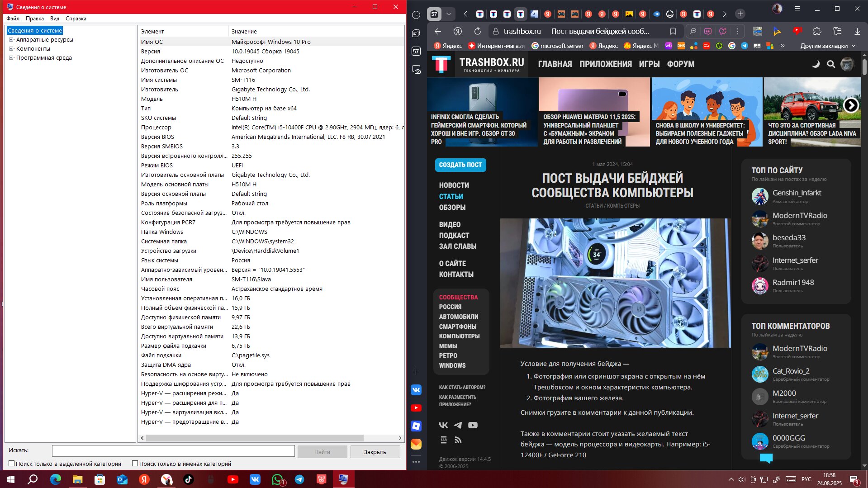
Task: Open browser extensions puzzle icon
Action: coord(817,31)
